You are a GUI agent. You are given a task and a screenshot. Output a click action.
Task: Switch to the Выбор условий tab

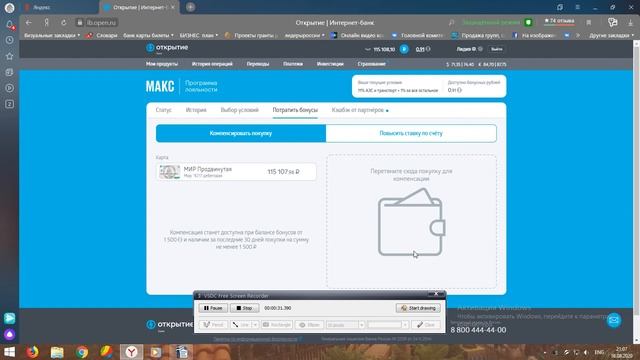point(240,110)
